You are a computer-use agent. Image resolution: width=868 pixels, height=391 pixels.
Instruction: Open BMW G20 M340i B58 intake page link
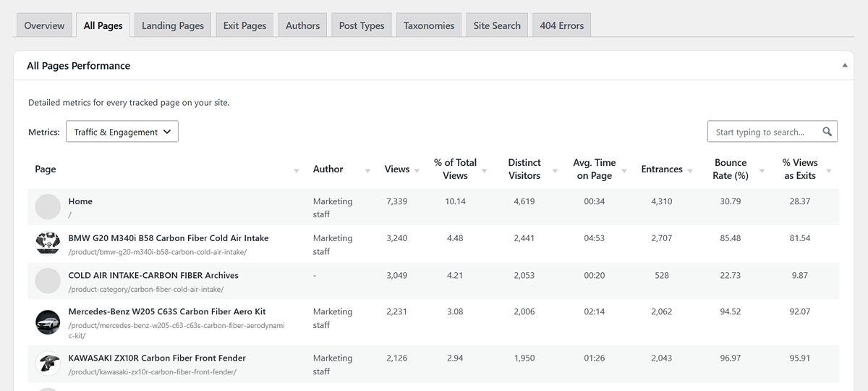(169, 238)
